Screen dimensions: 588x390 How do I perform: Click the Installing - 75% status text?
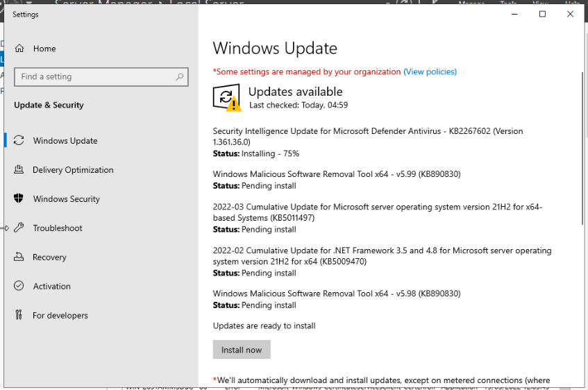pyautogui.click(x=270, y=153)
